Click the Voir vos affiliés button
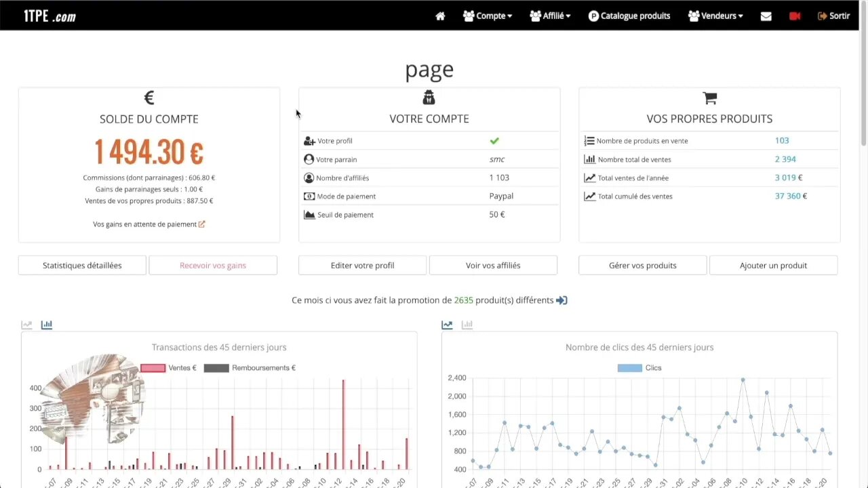 pos(493,265)
